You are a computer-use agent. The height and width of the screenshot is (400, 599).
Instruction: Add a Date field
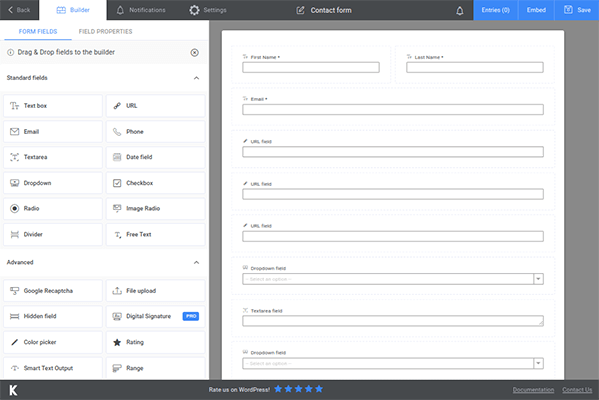tap(155, 157)
